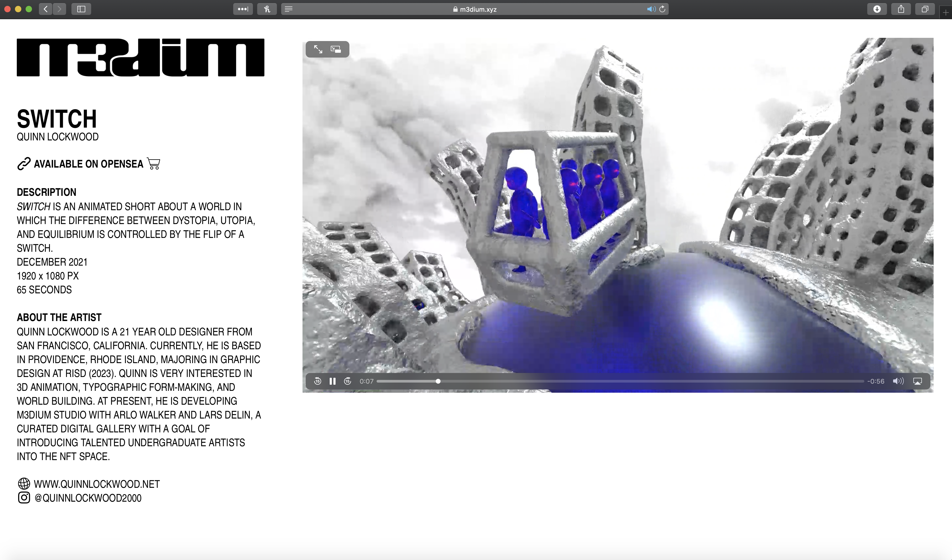Open AirPlay options in video player

point(918,381)
